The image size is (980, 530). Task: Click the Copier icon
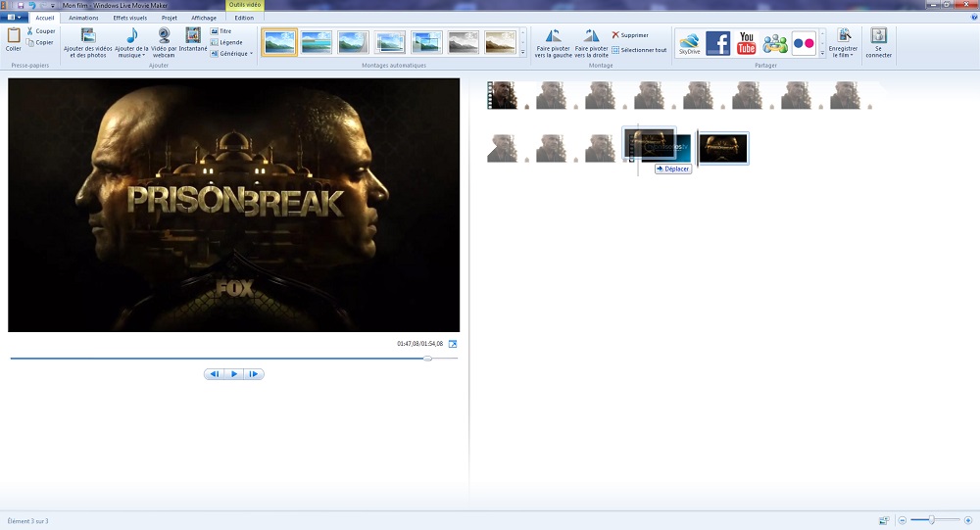click(30, 42)
